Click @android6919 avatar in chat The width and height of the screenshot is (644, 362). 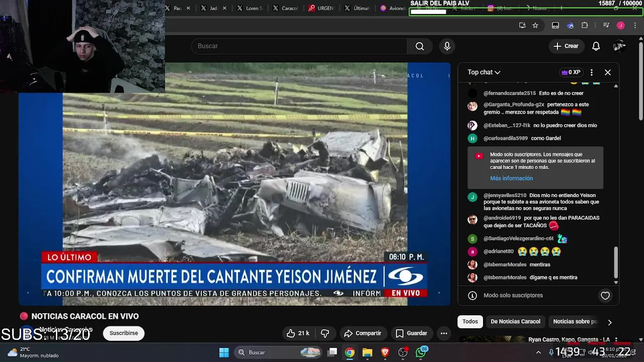(x=472, y=220)
